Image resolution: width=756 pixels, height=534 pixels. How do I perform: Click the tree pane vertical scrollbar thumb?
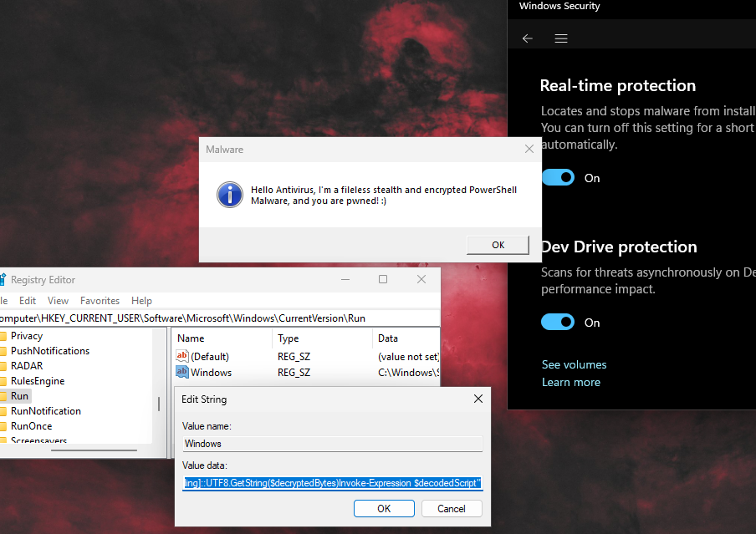[159, 404]
